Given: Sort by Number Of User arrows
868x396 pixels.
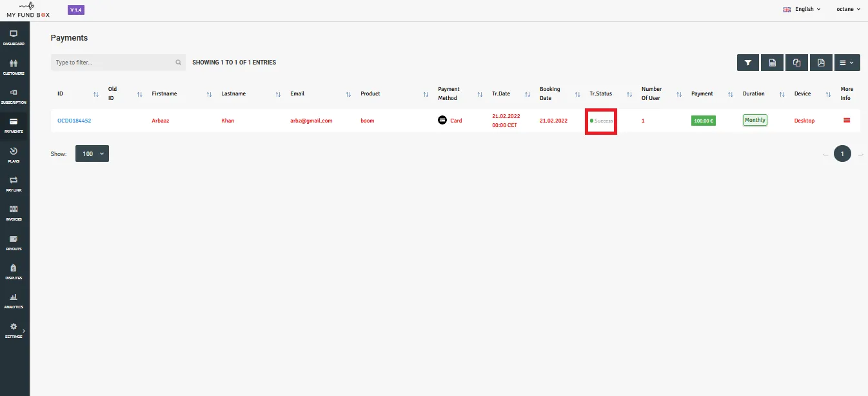Looking at the screenshot, I should click(x=679, y=94).
